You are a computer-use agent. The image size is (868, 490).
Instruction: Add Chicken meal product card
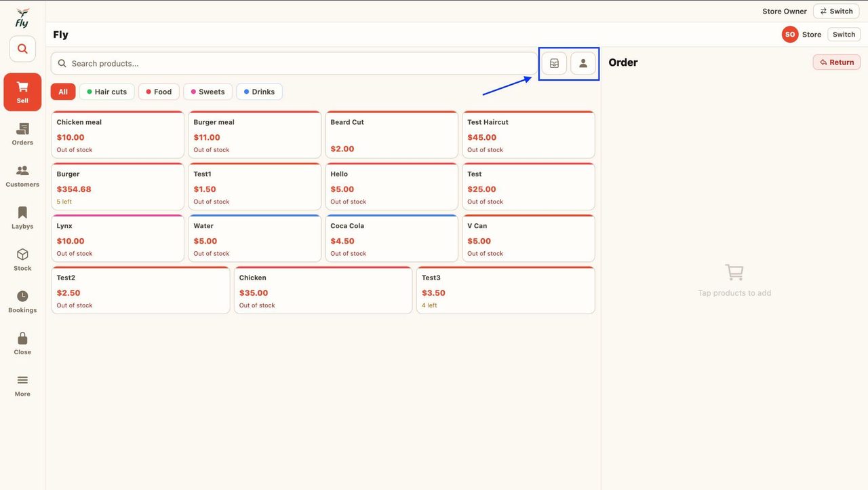[118, 134]
